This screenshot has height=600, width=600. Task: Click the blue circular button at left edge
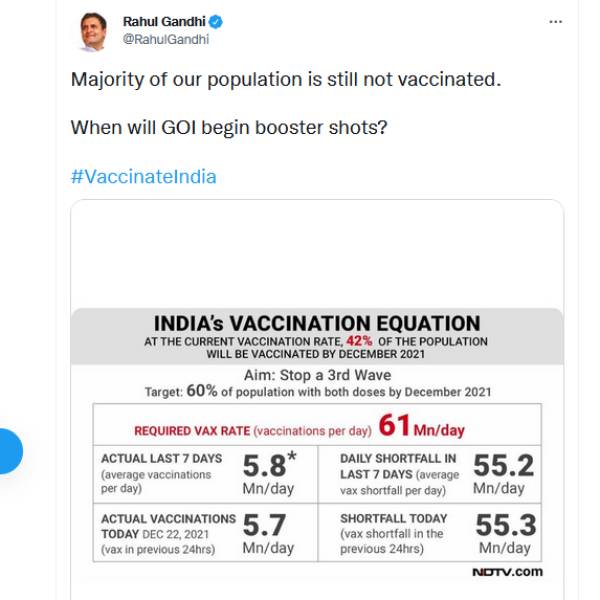point(8,451)
